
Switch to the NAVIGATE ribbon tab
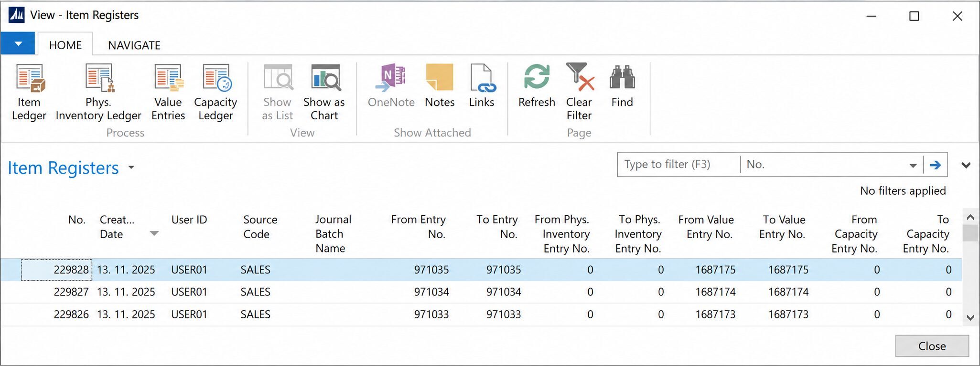point(134,45)
